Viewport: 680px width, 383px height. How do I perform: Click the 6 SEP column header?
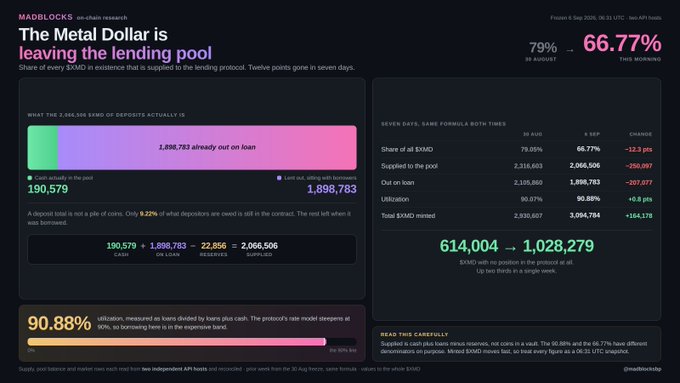pyautogui.click(x=592, y=134)
